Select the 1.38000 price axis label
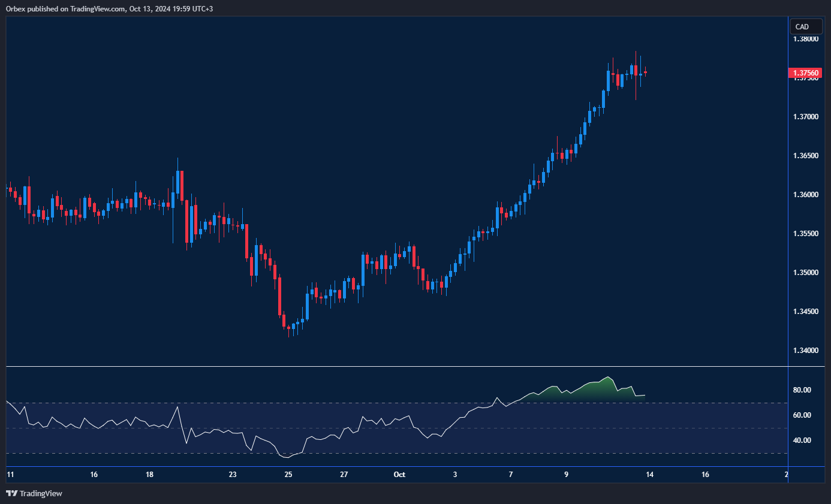The width and height of the screenshot is (831, 504). [805, 39]
